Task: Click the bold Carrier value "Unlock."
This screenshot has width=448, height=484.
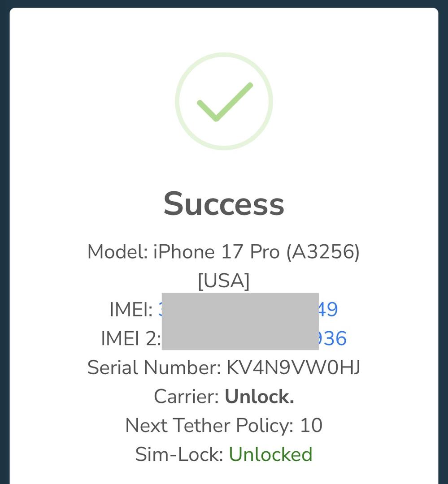Action: click(x=259, y=397)
